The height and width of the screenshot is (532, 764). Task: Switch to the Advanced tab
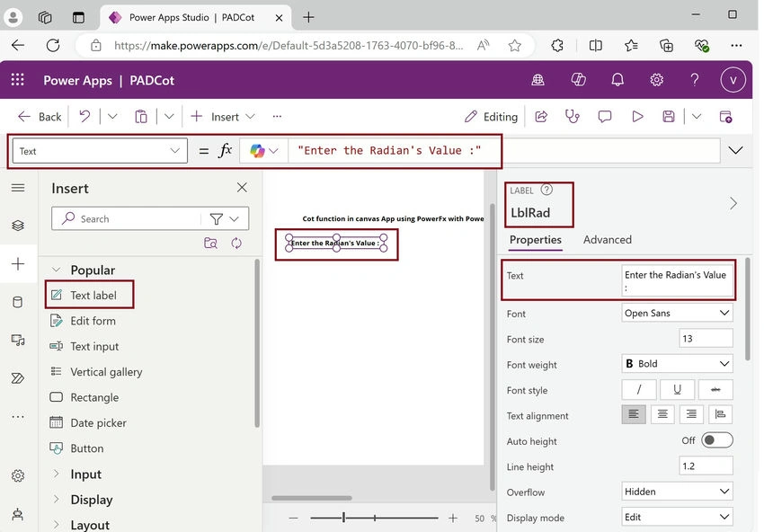click(x=607, y=240)
